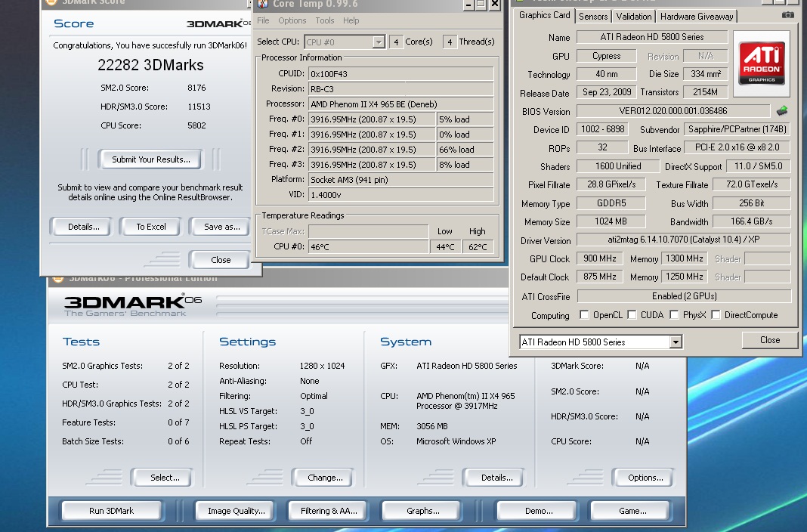Click the GPU-Z Name field

[x=651, y=37]
